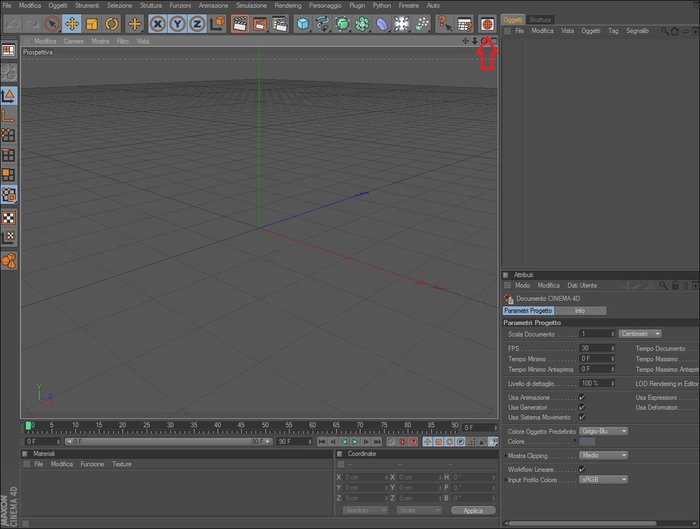Screen dimensions: 700x529
Task: Open the Assoluto coordinate mode dropdown
Action: click(x=365, y=510)
